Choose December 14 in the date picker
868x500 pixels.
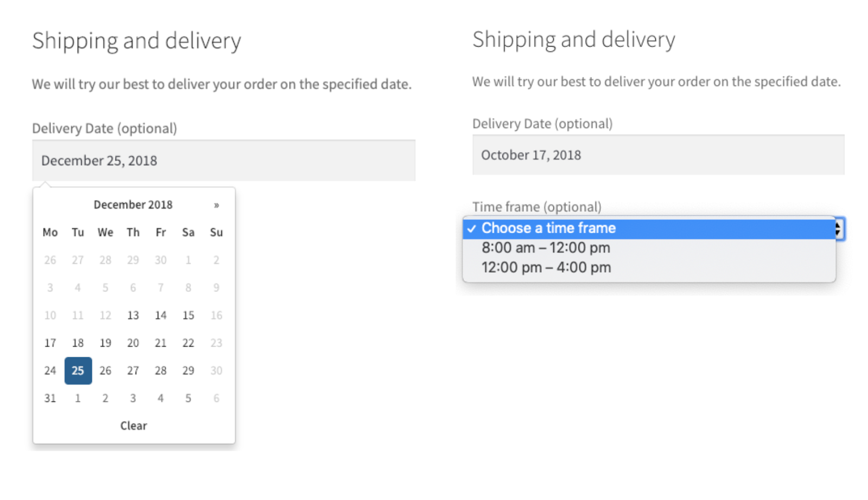(161, 315)
